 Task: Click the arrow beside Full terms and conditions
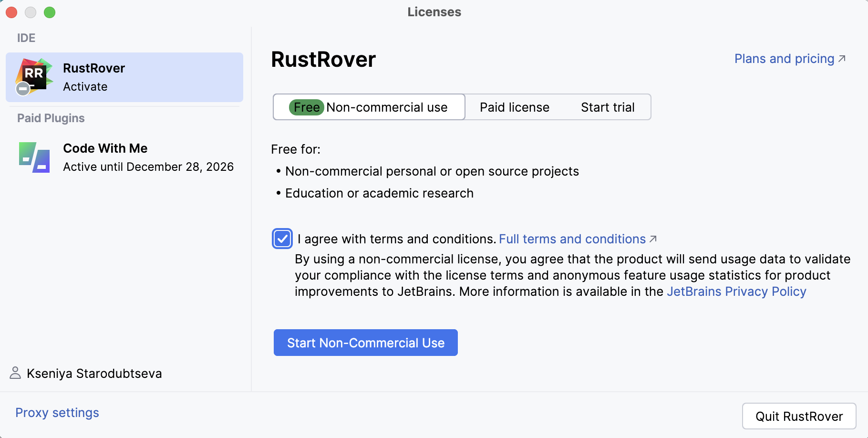[654, 238]
